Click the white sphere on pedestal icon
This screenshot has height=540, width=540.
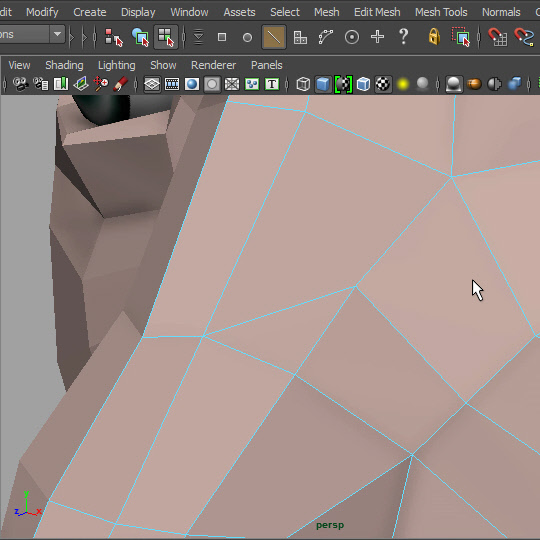[x=454, y=84]
